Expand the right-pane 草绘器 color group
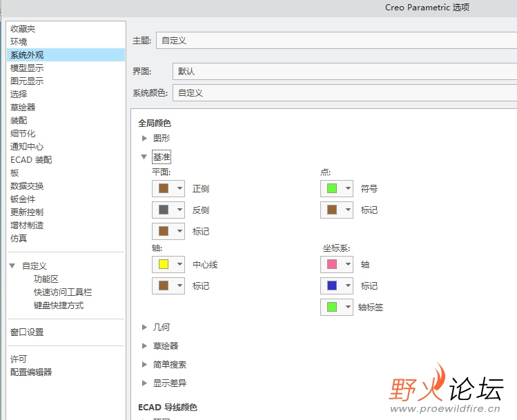 pyautogui.click(x=144, y=346)
